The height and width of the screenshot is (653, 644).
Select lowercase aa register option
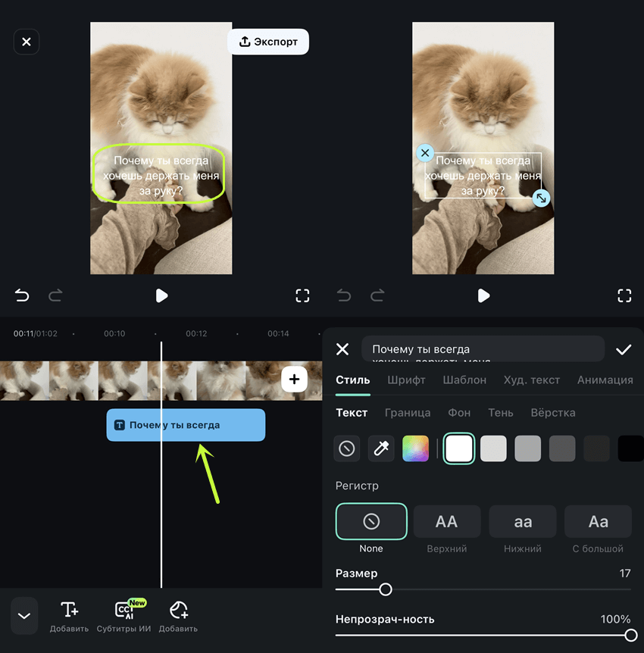[x=523, y=521]
